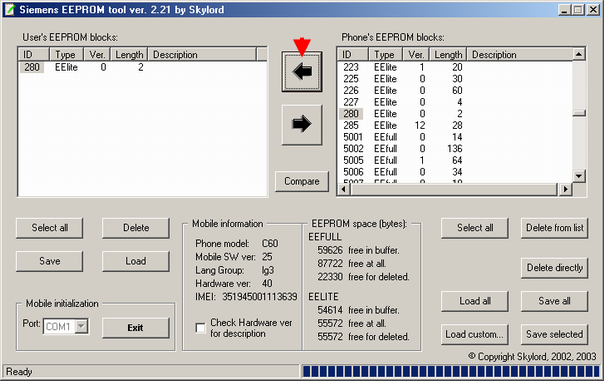Click the Load all button

(475, 301)
